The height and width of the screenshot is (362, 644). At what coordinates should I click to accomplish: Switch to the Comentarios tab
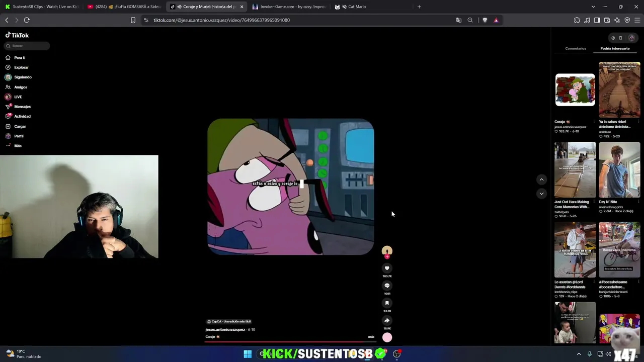(576, 49)
